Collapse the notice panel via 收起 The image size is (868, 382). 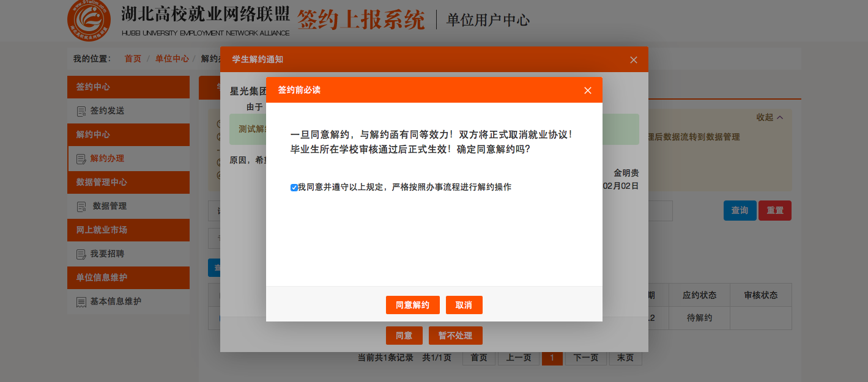pyautogui.click(x=769, y=117)
